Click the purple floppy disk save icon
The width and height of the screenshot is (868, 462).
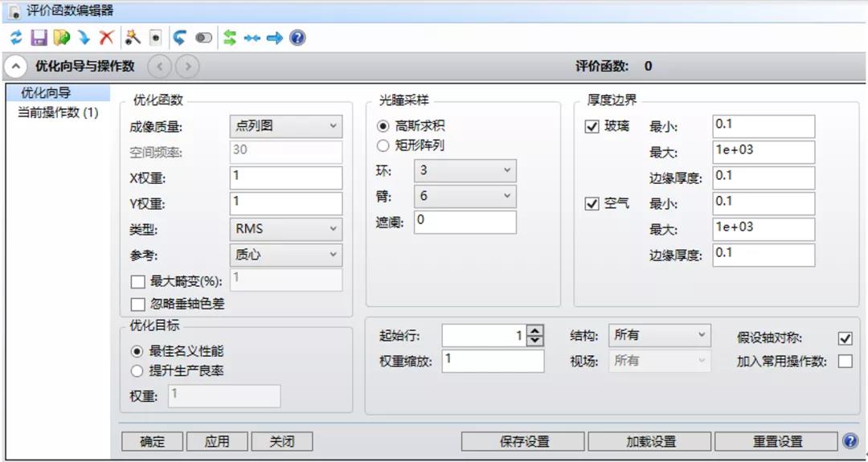point(39,38)
